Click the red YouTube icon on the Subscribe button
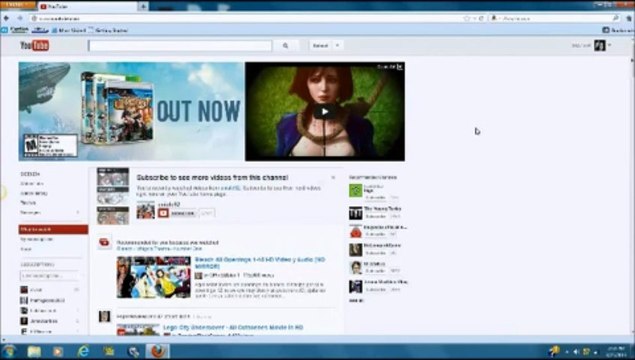Image resolution: width=635 pixels, height=360 pixels. point(163,213)
